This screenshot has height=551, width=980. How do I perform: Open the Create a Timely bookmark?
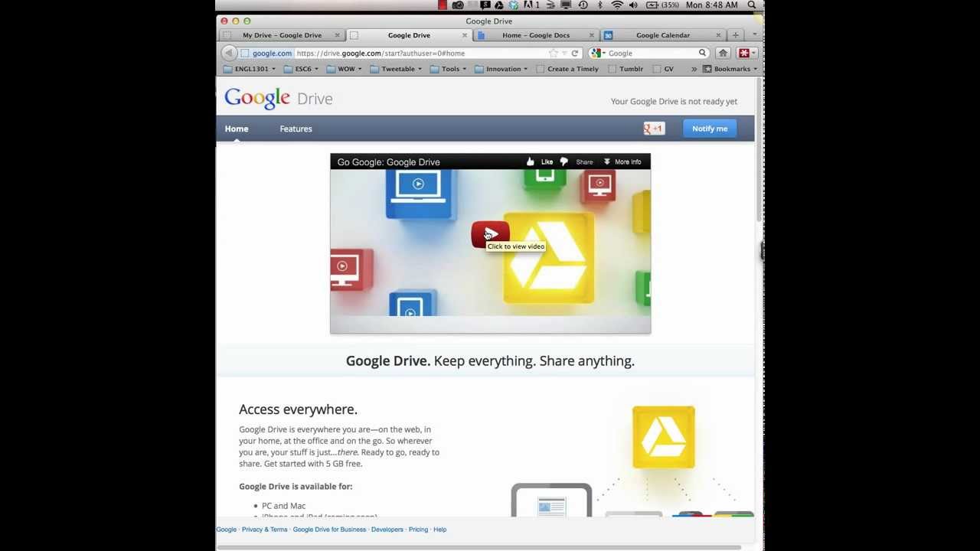[567, 69]
